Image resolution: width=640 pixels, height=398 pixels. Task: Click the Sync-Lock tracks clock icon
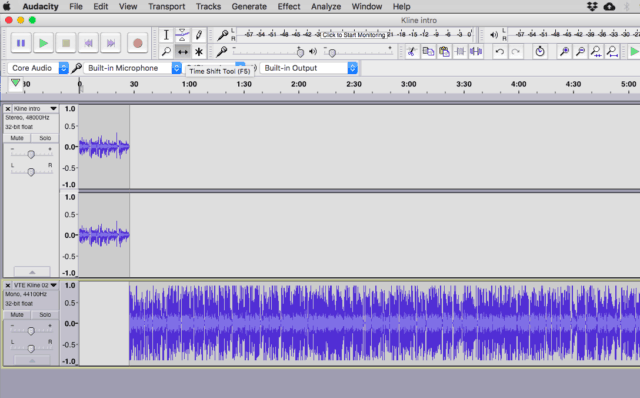point(540,52)
